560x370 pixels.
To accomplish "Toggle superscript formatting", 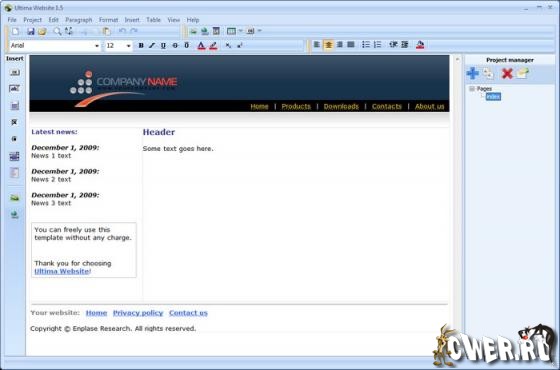I will click(x=240, y=45).
